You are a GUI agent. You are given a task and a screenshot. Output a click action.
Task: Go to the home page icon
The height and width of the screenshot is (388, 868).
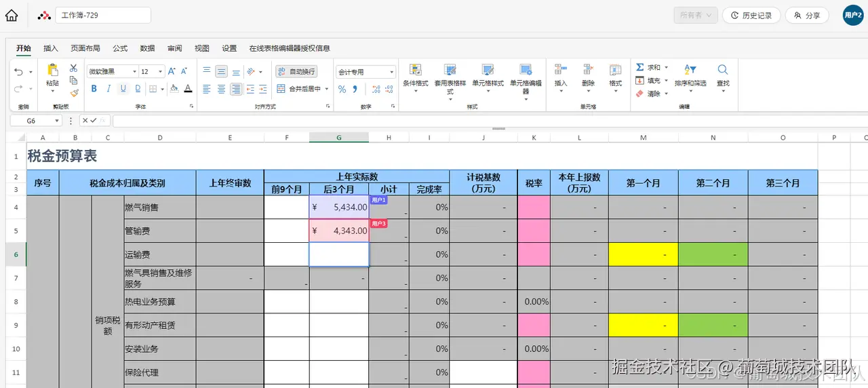[x=12, y=15]
